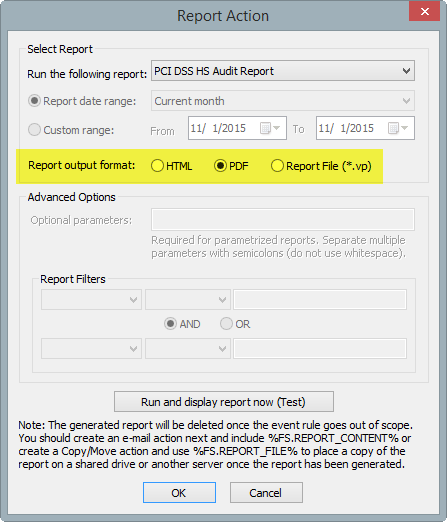Expand the second report filter field dropdown
The height and width of the screenshot is (522, 447).
[x=91, y=349]
